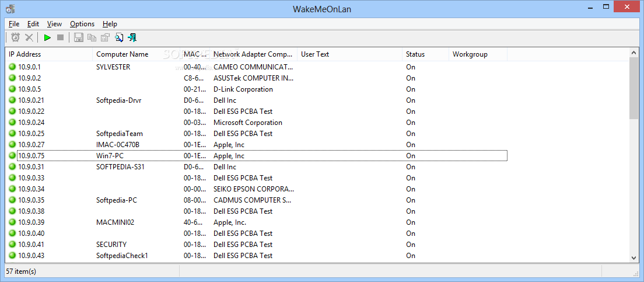This screenshot has width=644, height=282.
Task: Click the D-Link Corporation adapter cell
Action: click(x=243, y=89)
